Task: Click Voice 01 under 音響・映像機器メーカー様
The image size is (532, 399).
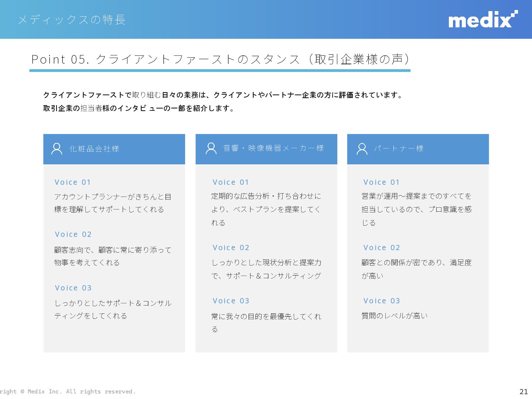Action: tap(231, 182)
